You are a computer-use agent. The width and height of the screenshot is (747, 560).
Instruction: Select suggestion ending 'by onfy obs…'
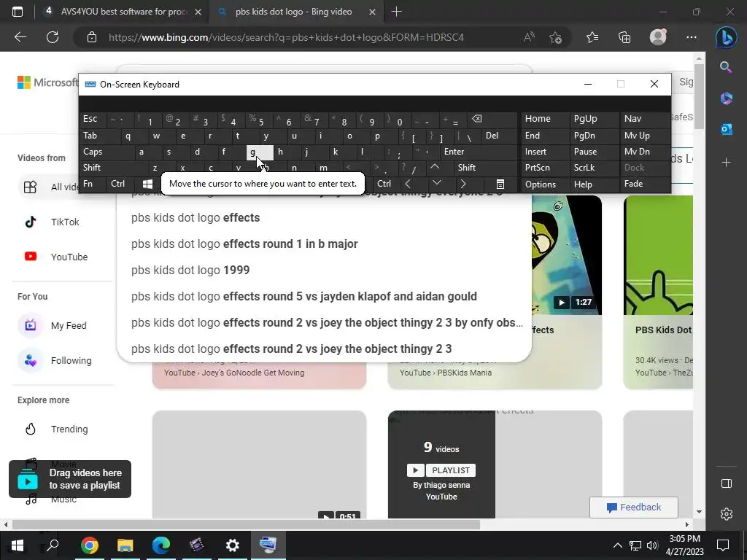pos(324,322)
